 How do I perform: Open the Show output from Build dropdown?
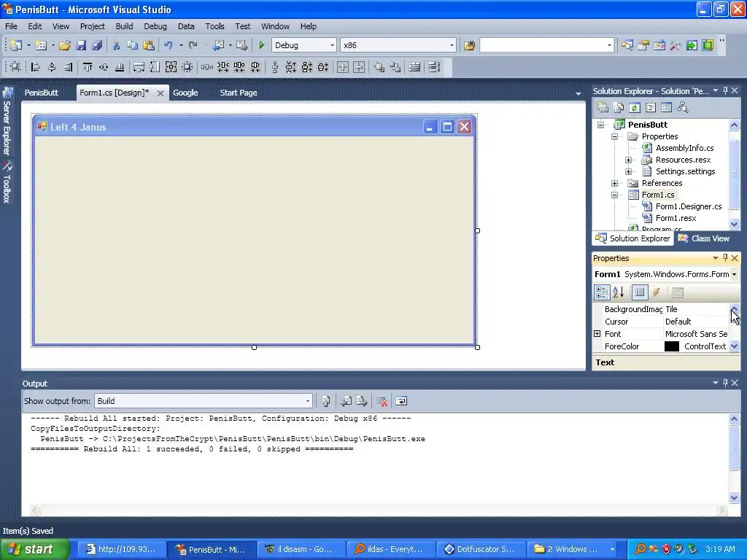pos(307,401)
